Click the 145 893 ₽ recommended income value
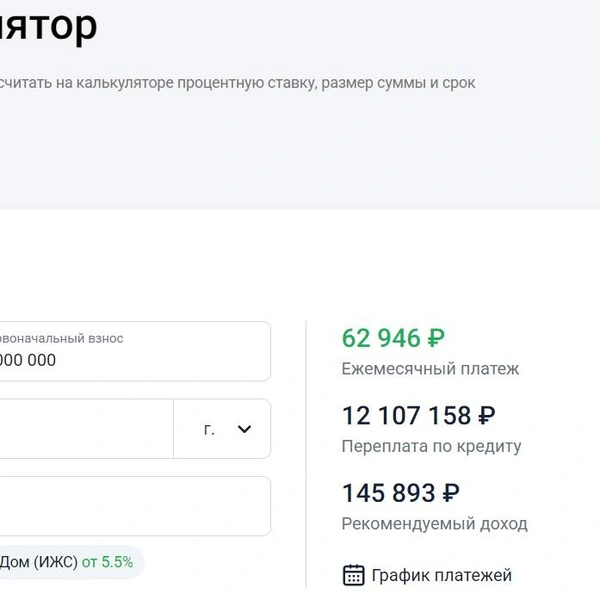The width and height of the screenshot is (600, 600). (x=401, y=493)
